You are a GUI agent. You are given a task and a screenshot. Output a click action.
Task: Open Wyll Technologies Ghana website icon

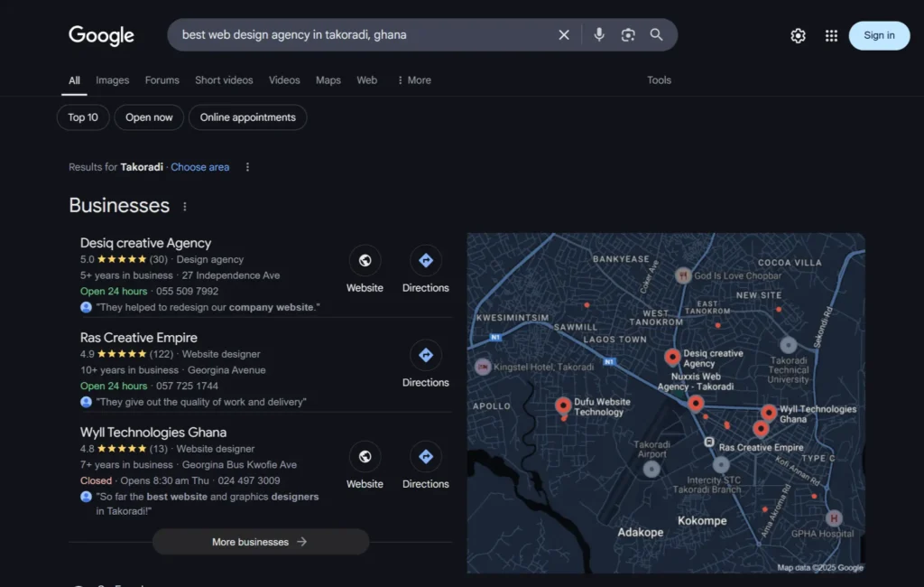coord(365,457)
